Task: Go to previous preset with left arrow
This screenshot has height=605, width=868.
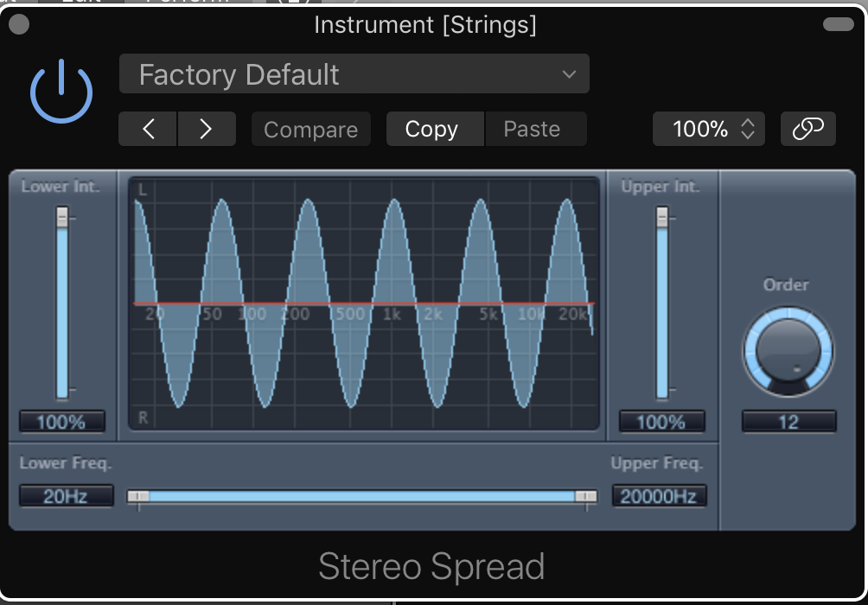Action: 148,129
